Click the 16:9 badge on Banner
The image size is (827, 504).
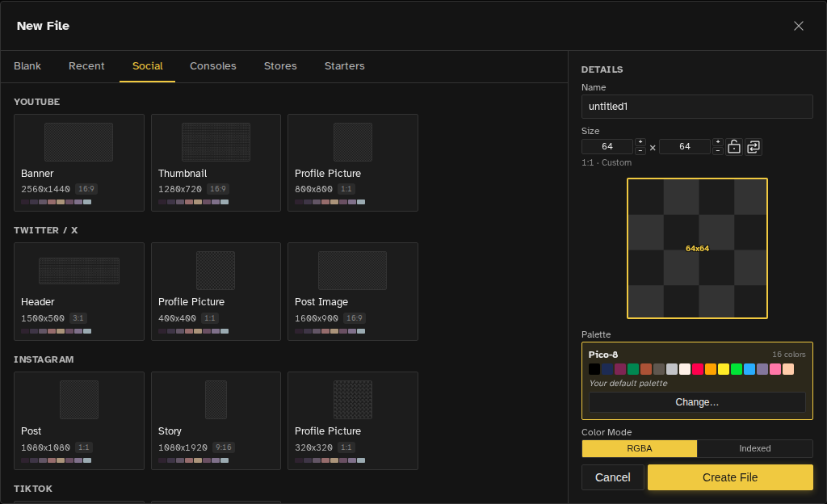point(86,189)
